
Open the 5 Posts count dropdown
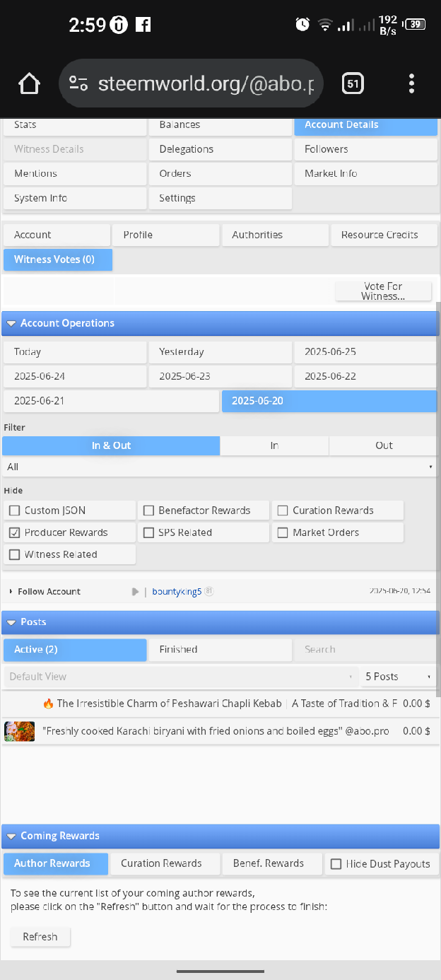coord(398,677)
